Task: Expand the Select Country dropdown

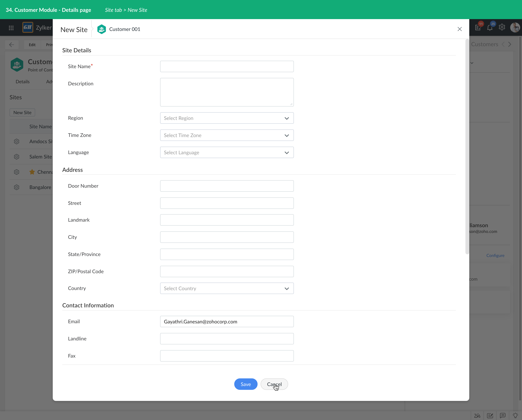Action: click(x=227, y=288)
